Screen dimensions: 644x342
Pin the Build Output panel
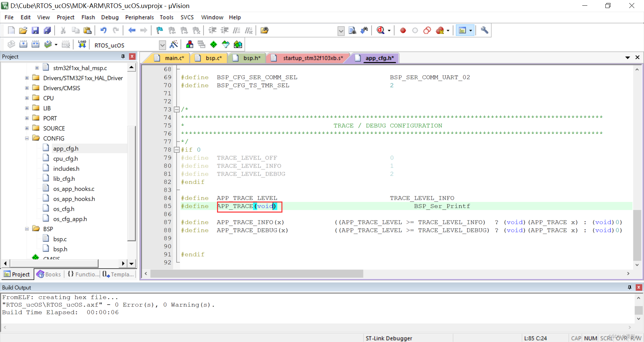tap(629, 287)
